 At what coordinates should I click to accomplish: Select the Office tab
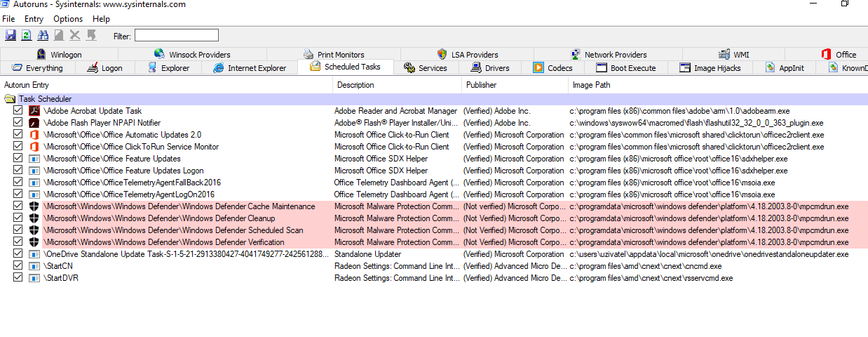[x=838, y=54]
